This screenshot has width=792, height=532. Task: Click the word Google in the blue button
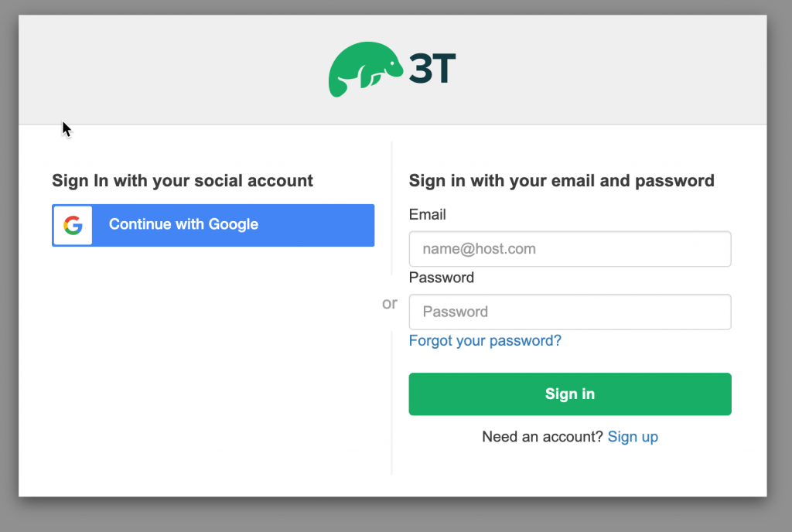(234, 224)
